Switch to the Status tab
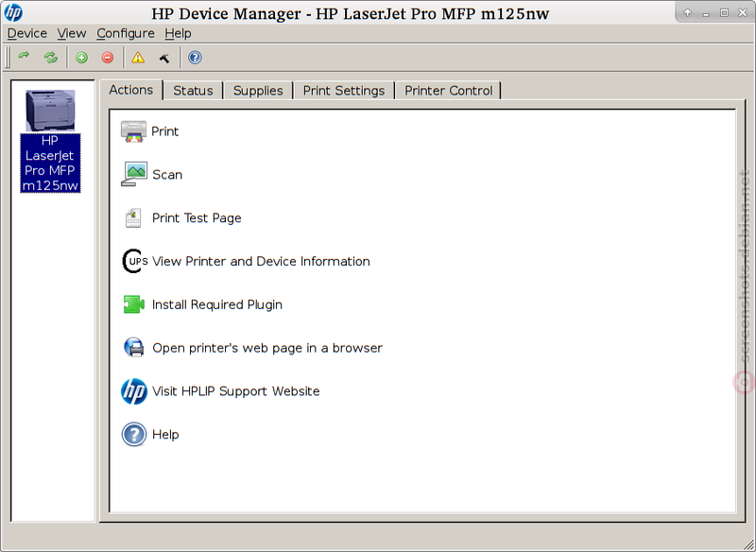The width and height of the screenshot is (756, 552). pos(193,91)
